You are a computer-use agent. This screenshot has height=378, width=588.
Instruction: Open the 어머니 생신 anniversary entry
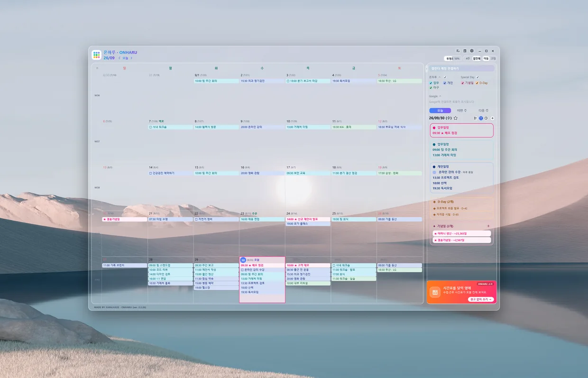pyautogui.click(x=461, y=233)
